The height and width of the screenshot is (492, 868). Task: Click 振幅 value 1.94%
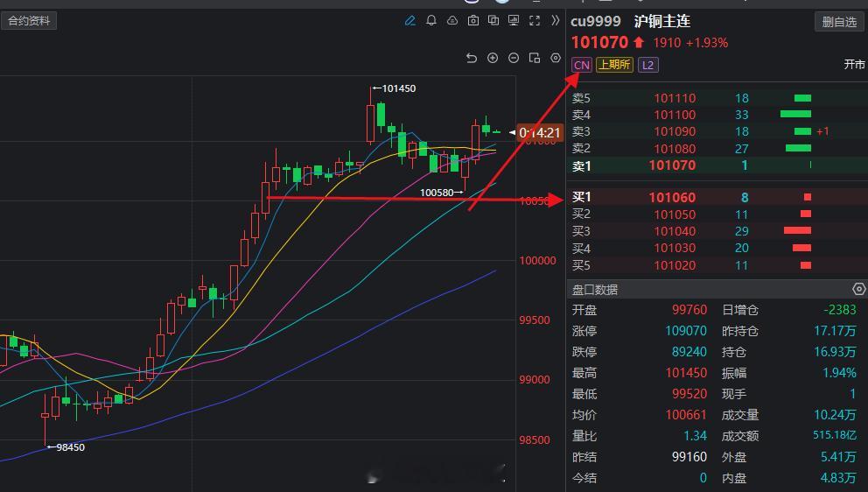[x=840, y=373]
